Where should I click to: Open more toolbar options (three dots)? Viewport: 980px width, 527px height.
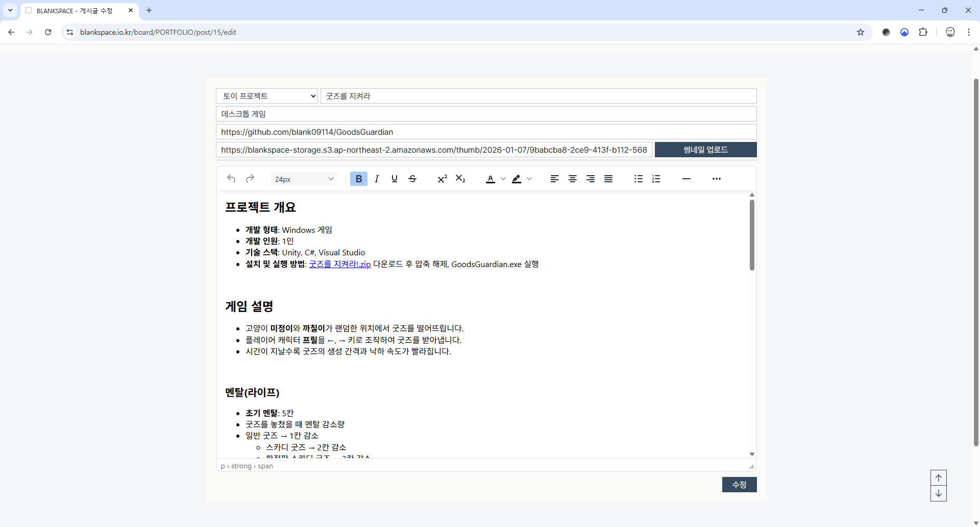[716, 179]
